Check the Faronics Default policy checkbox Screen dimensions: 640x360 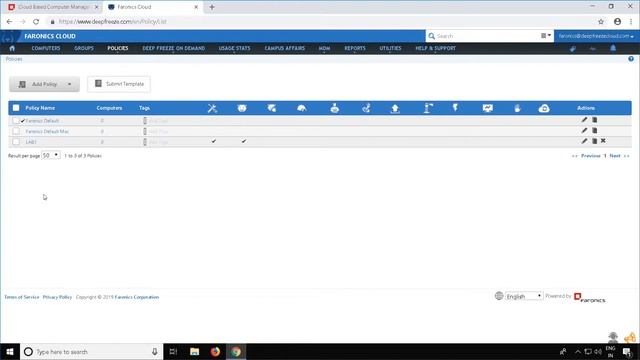pos(16,120)
